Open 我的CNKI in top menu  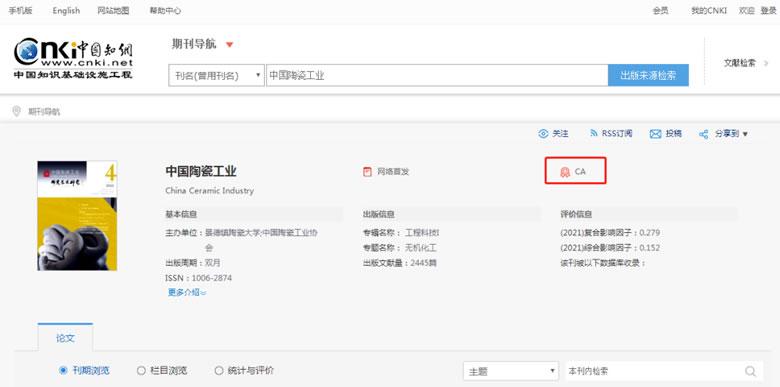(x=709, y=10)
